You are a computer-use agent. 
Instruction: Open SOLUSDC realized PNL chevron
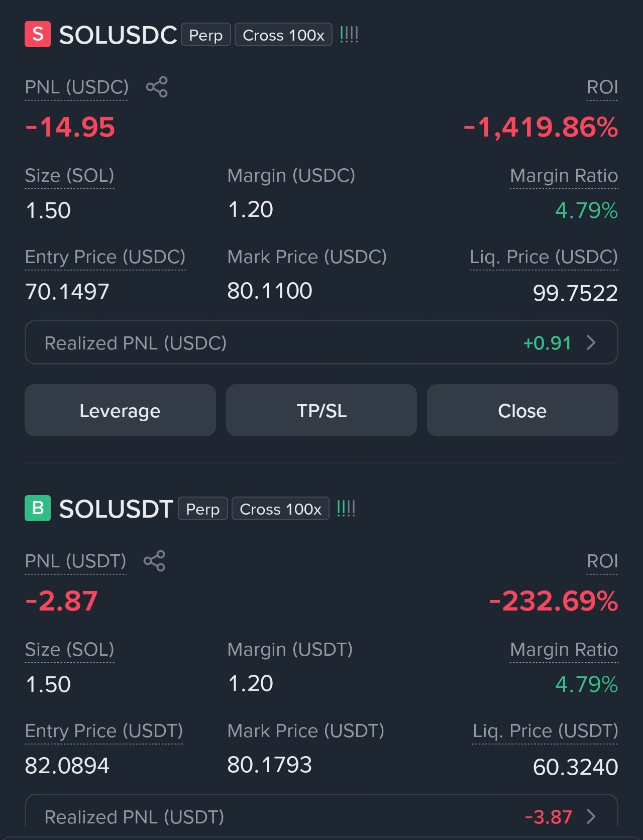tap(591, 343)
